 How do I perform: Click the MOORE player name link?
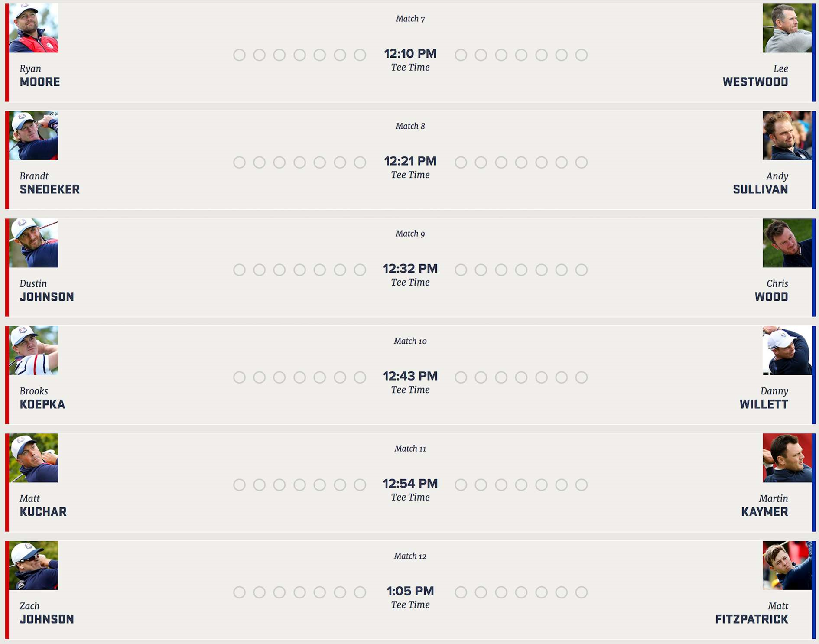tap(40, 82)
